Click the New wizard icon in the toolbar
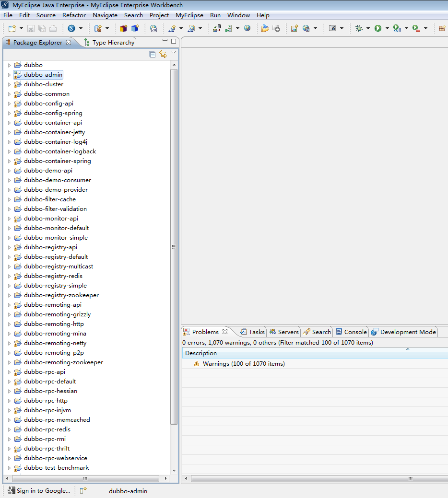 12,29
